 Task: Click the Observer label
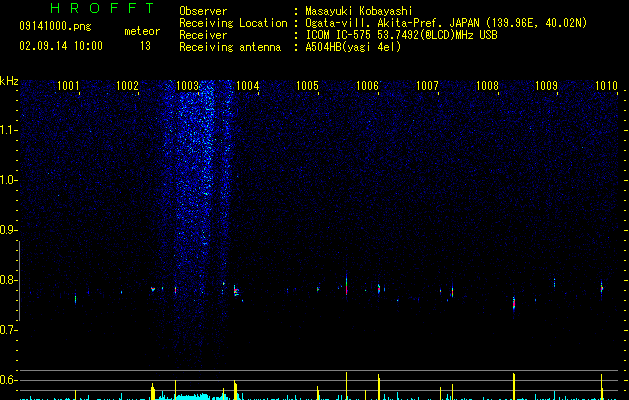(x=203, y=11)
